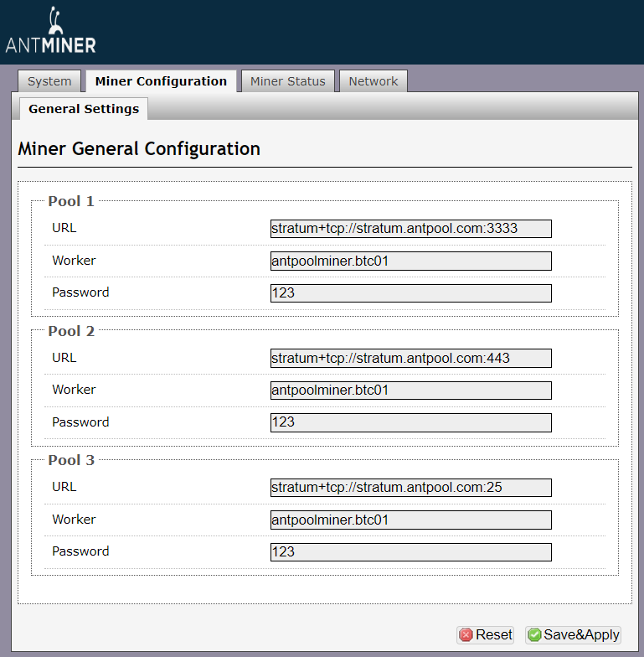
Task: Click the Worker label in Pool 1
Action: [74, 260]
